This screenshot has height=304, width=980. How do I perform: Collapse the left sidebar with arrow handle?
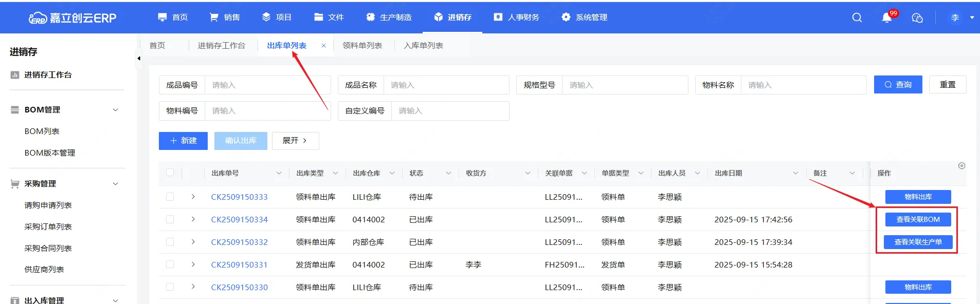tap(139, 59)
